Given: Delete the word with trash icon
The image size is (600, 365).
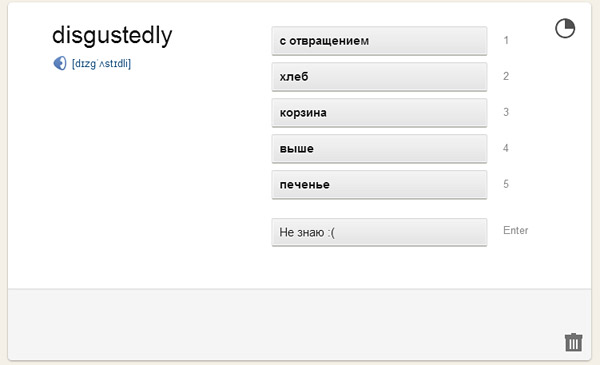Looking at the screenshot, I should click(x=573, y=342).
